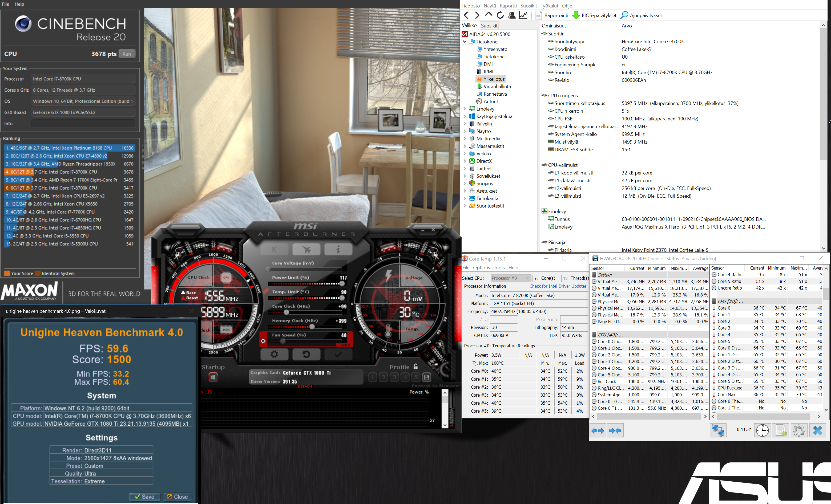
Task: Switch to AIDA64 Suosikit tab
Action: 489,26
